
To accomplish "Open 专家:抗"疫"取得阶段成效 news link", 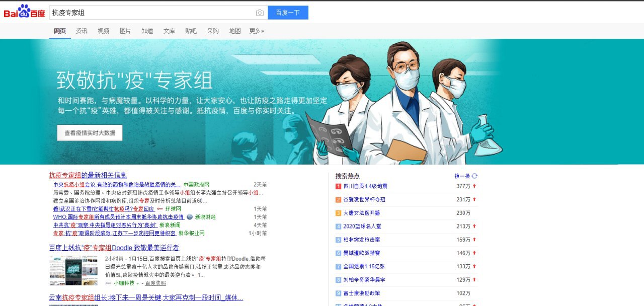I will [x=115, y=233].
